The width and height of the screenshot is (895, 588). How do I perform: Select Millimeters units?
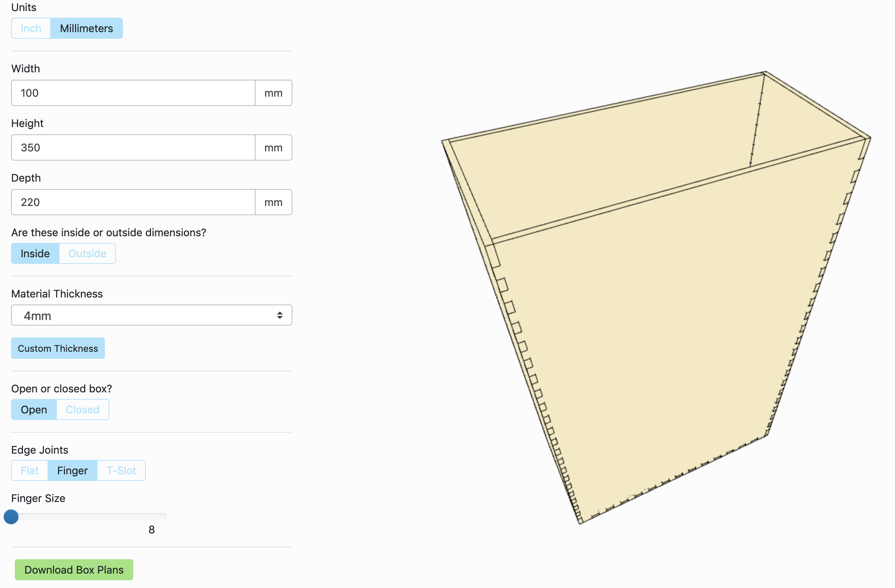[86, 28]
